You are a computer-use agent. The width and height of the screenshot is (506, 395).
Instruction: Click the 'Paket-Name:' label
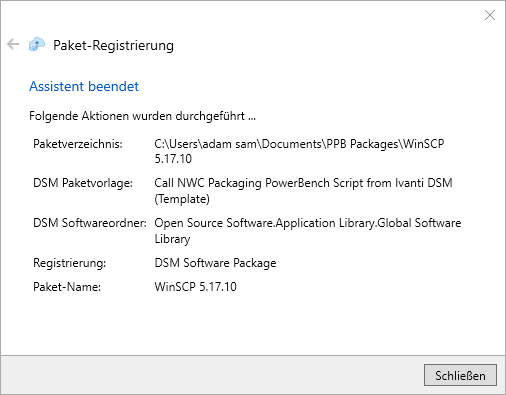[67, 287]
